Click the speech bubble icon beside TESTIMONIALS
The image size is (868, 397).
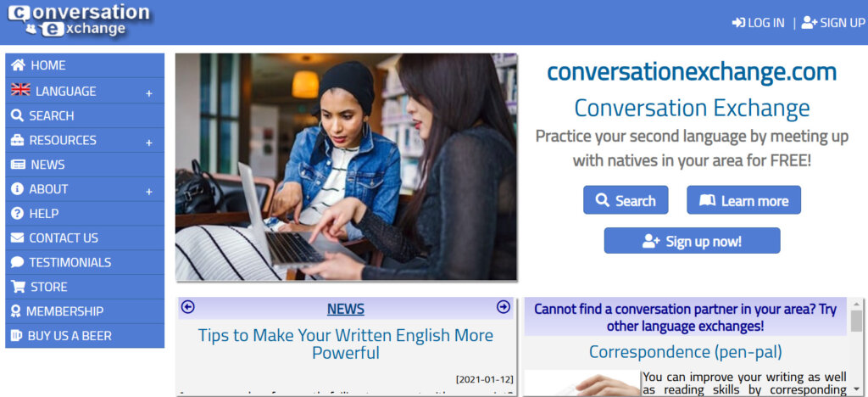(x=17, y=262)
